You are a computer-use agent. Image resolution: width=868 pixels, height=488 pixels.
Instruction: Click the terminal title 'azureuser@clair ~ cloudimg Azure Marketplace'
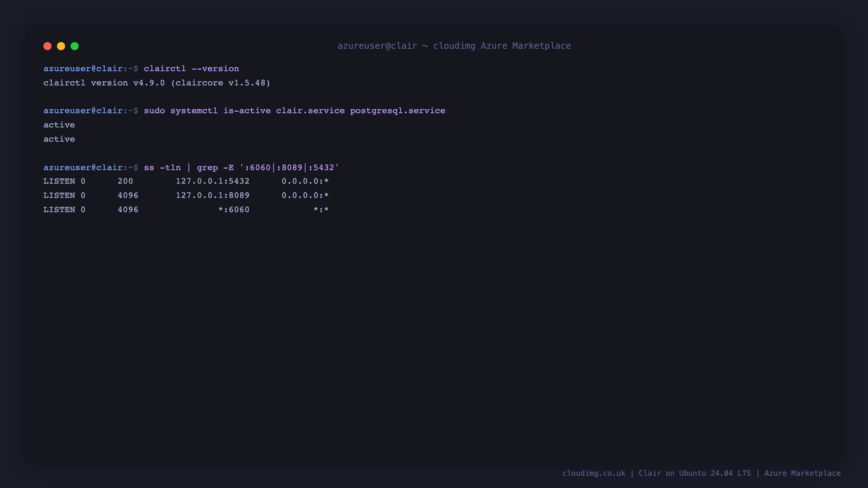pos(454,46)
